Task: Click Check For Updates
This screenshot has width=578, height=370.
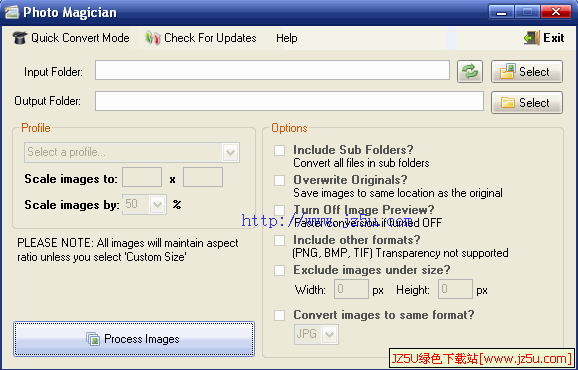Action: coord(201,38)
